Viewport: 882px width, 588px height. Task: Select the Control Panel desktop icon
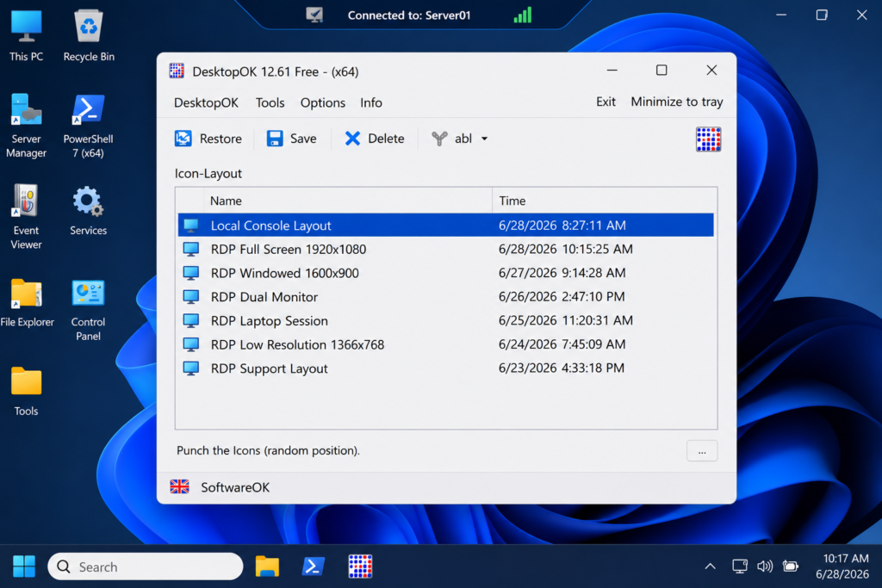coord(88,310)
